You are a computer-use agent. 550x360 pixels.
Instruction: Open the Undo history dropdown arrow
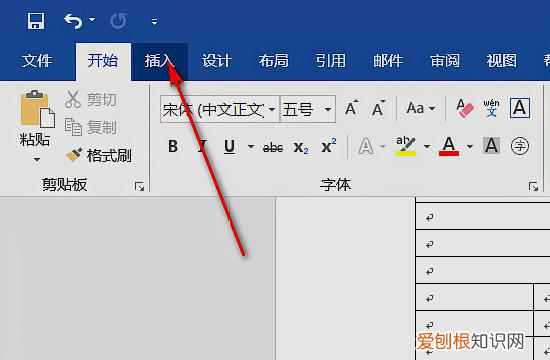click(92, 20)
